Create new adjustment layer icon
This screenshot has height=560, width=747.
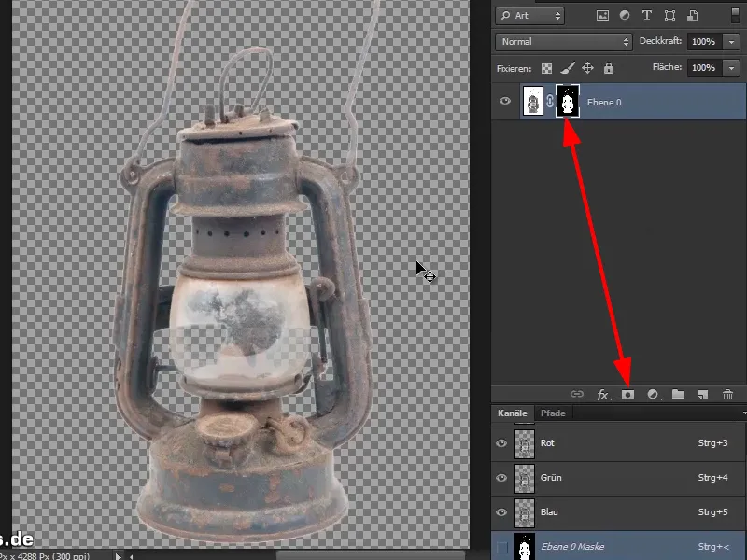[654, 395]
